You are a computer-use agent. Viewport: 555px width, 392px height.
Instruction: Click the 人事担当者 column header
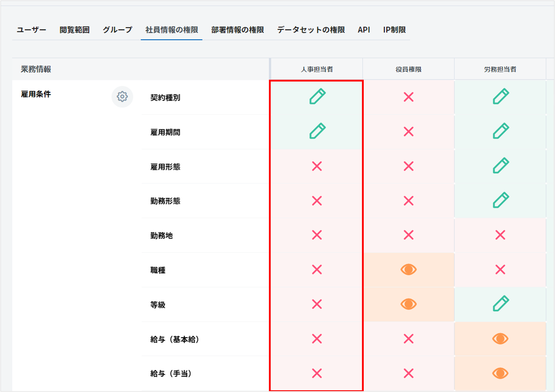coord(317,69)
